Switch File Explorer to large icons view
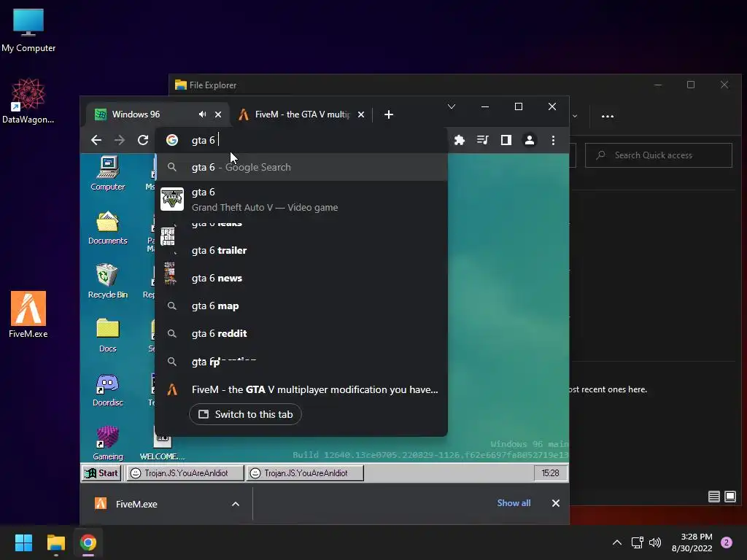747x560 pixels. click(x=729, y=497)
